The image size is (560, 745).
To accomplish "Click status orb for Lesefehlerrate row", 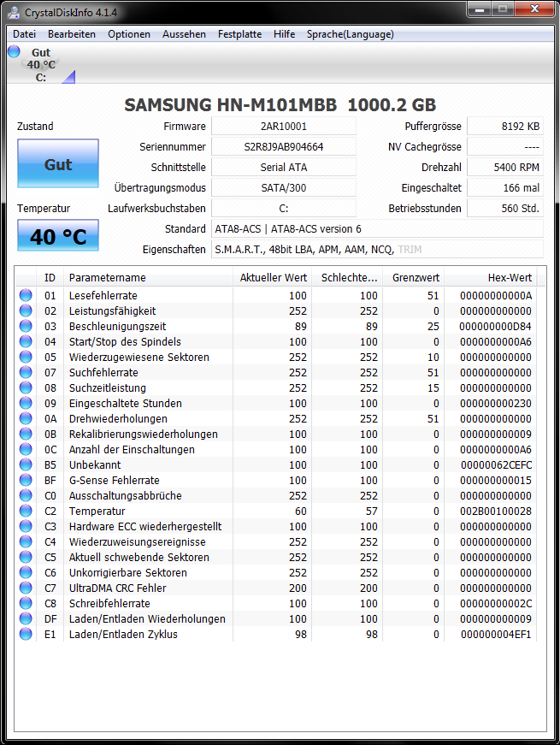I will click(x=26, y=295).
